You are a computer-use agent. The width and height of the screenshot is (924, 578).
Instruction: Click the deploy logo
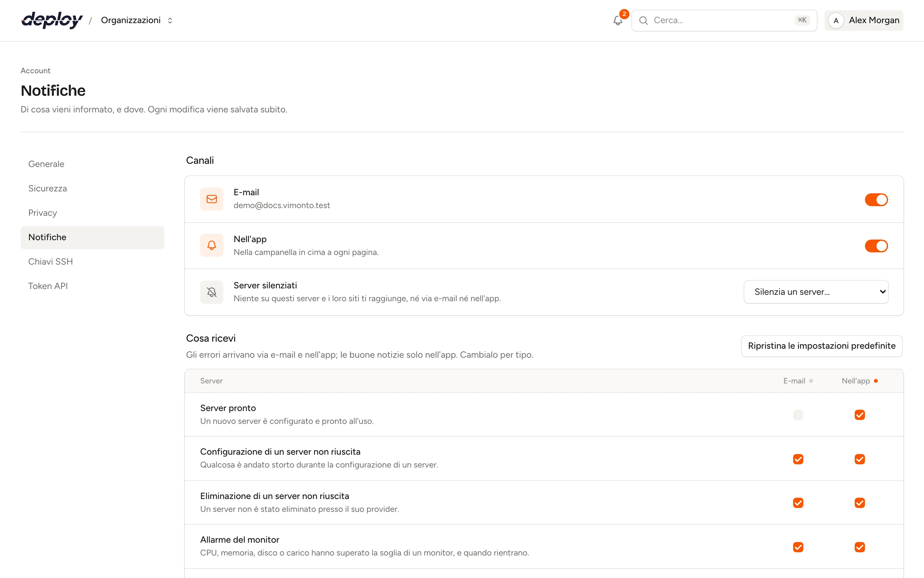[52, 20]
